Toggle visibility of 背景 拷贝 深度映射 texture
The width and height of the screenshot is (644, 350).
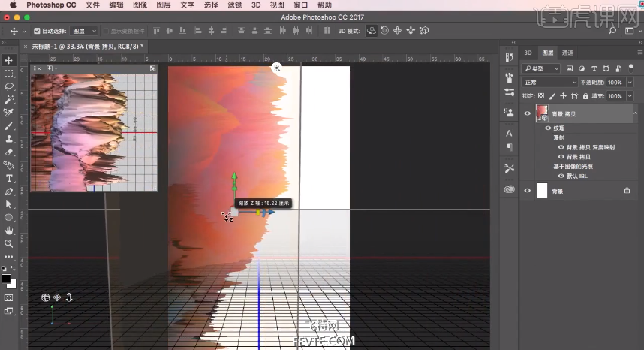(x=561, y=147)
